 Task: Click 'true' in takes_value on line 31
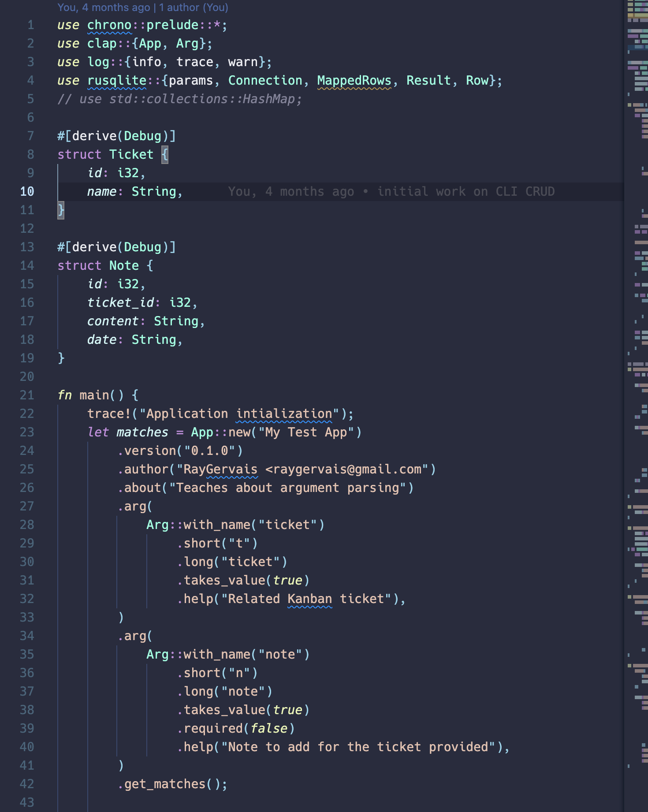click(287, 581)
